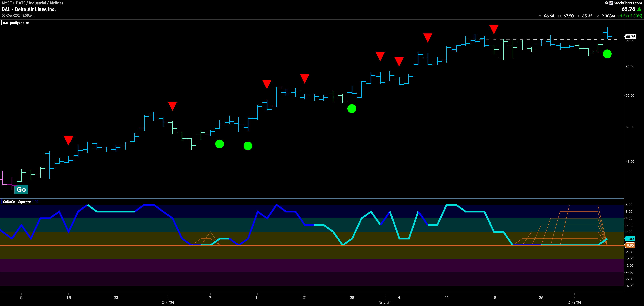Click the Oct '24 month label
This screenshot has width=644, height=306.
pyautogui.click(x=168, y=302)
